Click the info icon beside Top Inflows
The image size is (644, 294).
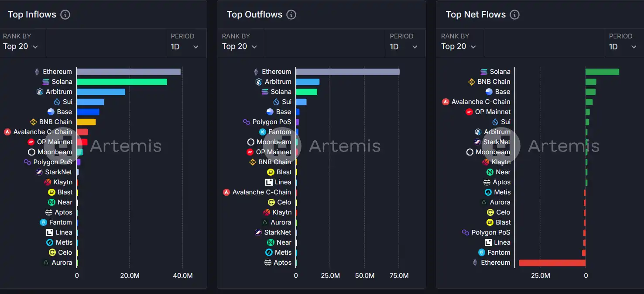65,14
